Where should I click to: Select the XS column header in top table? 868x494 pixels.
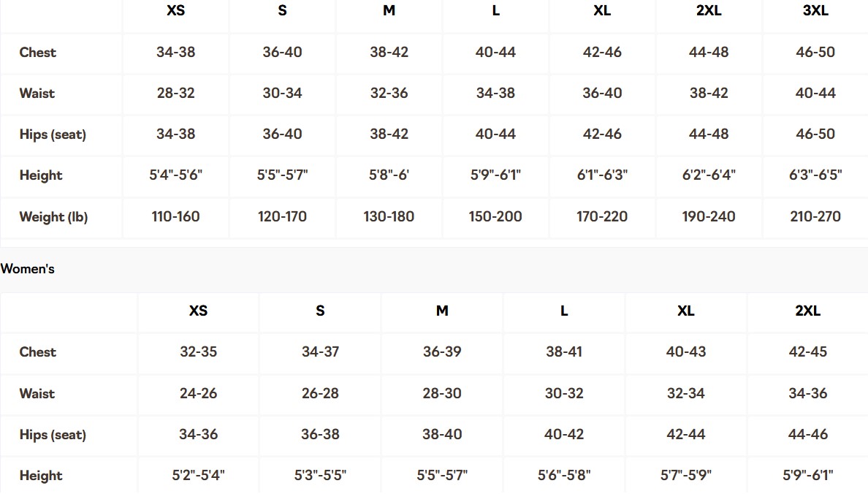tap(175, 11)
